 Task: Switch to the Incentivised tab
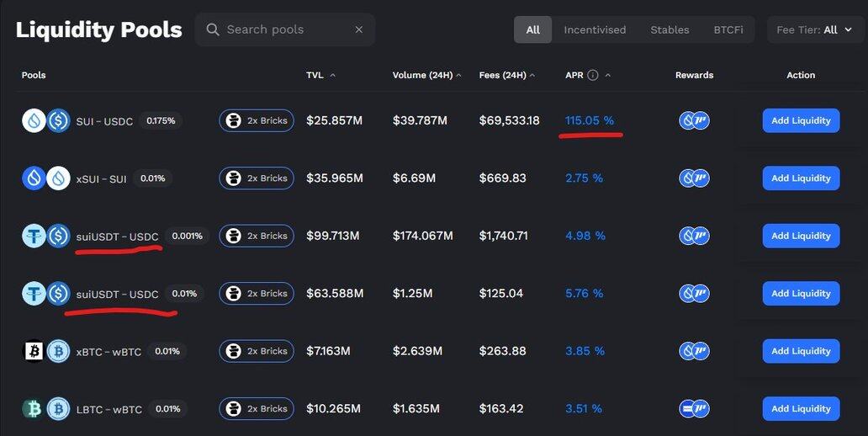tap(595, 29)
